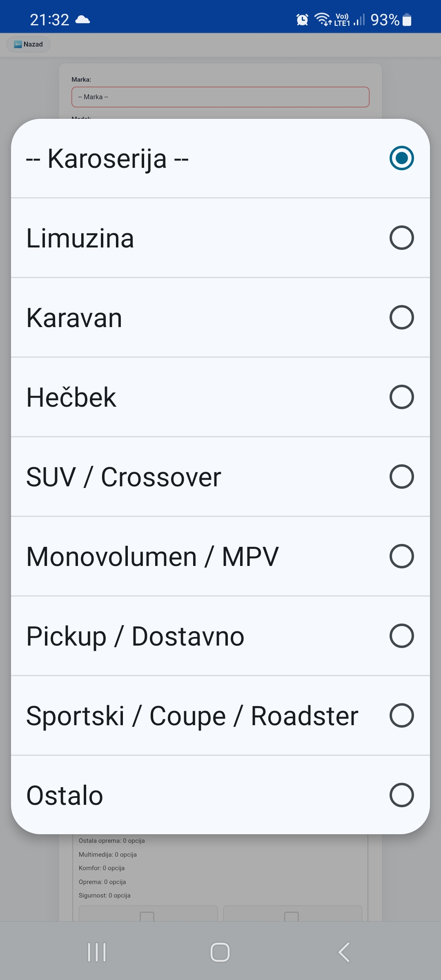Choose the Hečbek radio option

tap(401, 397)
